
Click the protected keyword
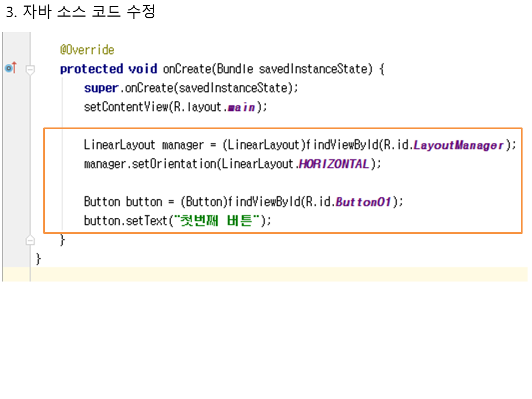tap(91, 69)
